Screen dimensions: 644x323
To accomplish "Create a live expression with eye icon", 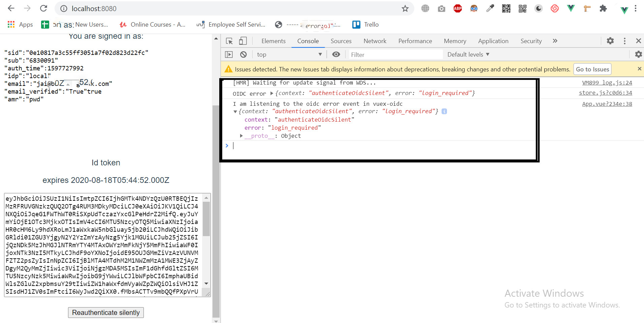I will pyautogui.click(x=336, y=55).
